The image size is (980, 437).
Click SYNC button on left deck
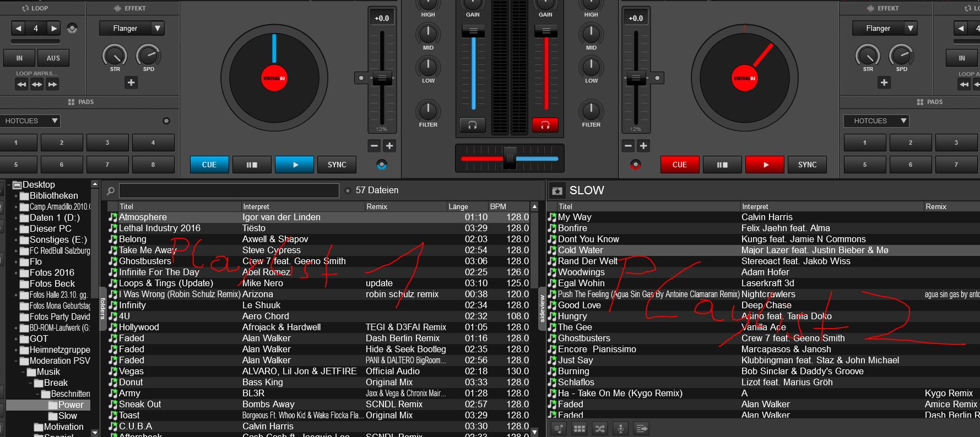coord(337,165)
